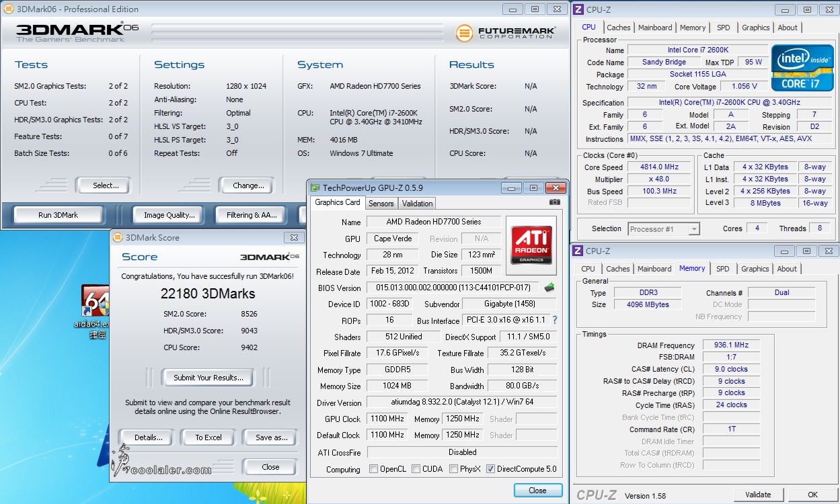Uncheck the DirectCompute 5.0 checkbox

[491, 469]
